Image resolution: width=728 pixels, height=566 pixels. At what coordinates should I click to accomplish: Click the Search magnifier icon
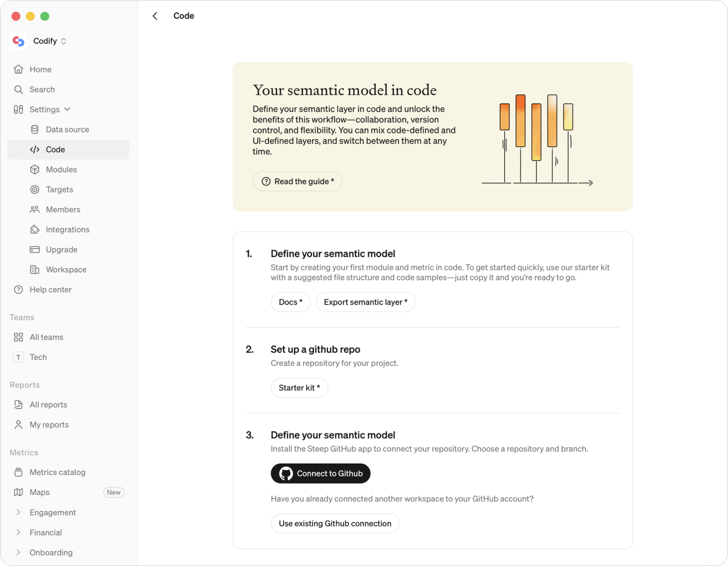(18, 89)
